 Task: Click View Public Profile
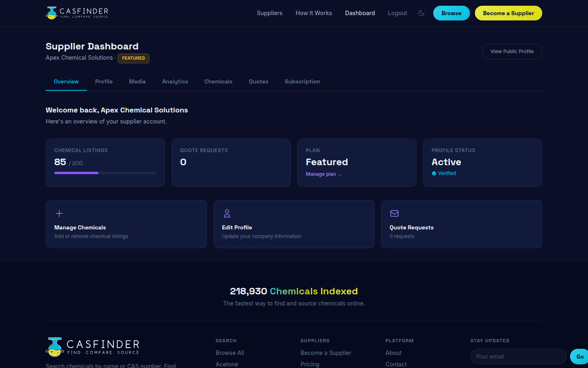(x=512, y=51)
